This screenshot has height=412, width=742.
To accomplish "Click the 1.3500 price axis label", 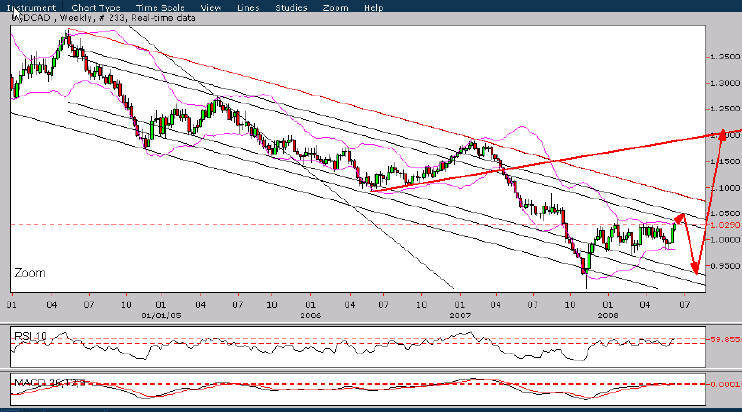I will (725, 57).
